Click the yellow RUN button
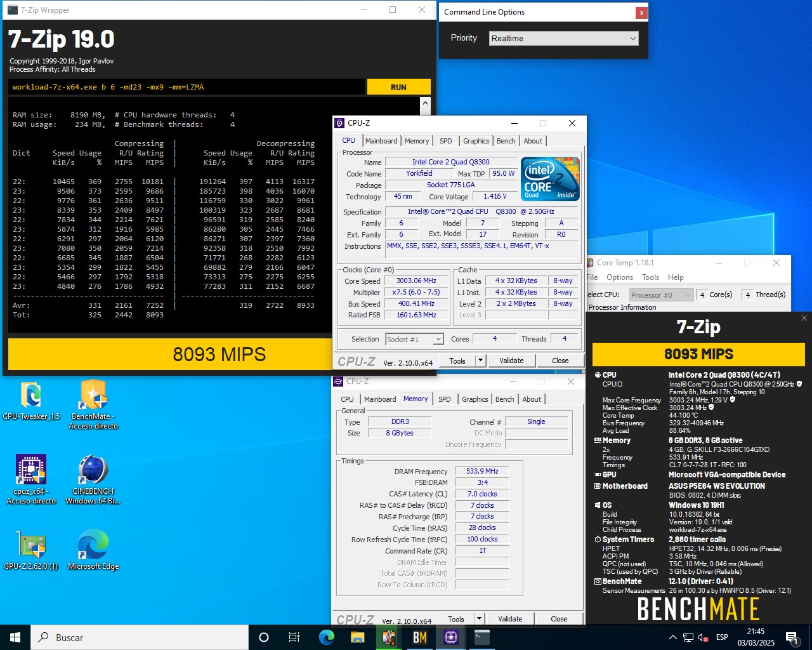The width and height of the screenshot is (812, 650). coord(398,87)
